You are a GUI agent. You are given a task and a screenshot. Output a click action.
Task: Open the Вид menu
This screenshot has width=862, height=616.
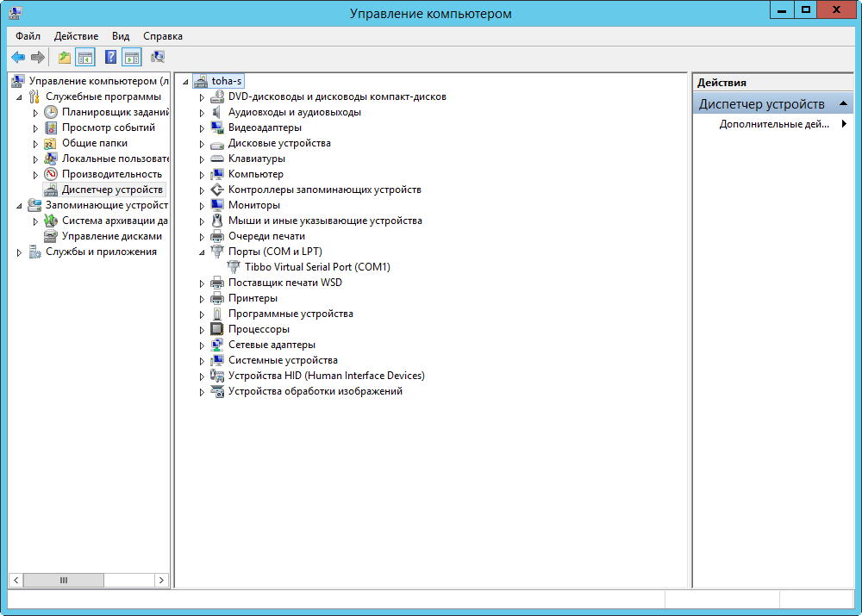pyautogui.click(x=121, y=36)
